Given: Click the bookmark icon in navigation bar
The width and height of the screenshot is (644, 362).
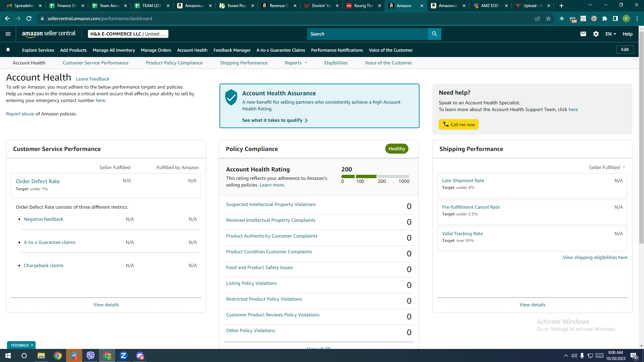Looking at the screenshot, I should pos(8,50).
